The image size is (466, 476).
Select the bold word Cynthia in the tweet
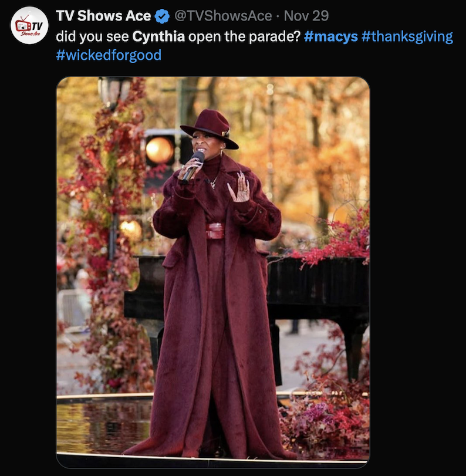click(158, 36)
